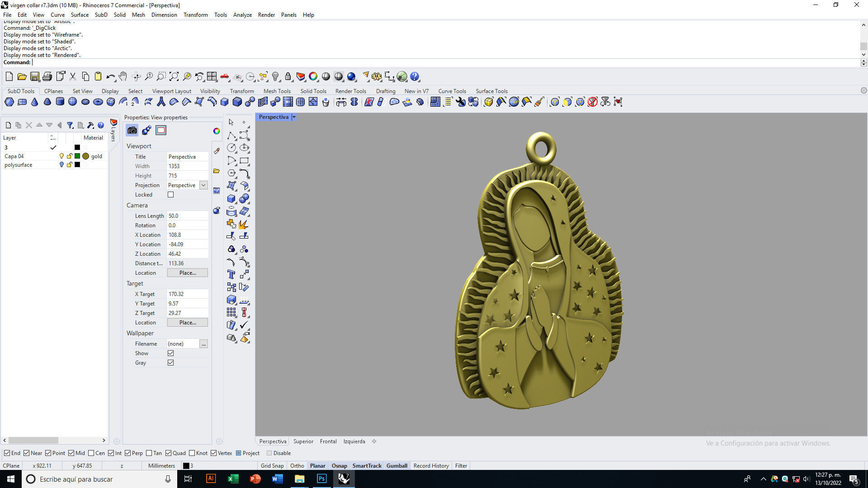Click the Zoom Extents icon
Image resolution: width=868 pixels, height=488 pixels.
click(x=174, y=77)
